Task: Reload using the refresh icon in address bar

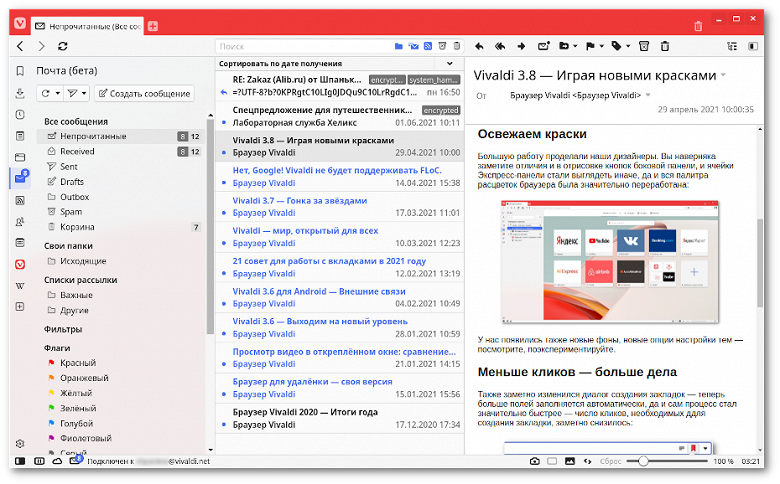Action: click(x=63, y=46)
